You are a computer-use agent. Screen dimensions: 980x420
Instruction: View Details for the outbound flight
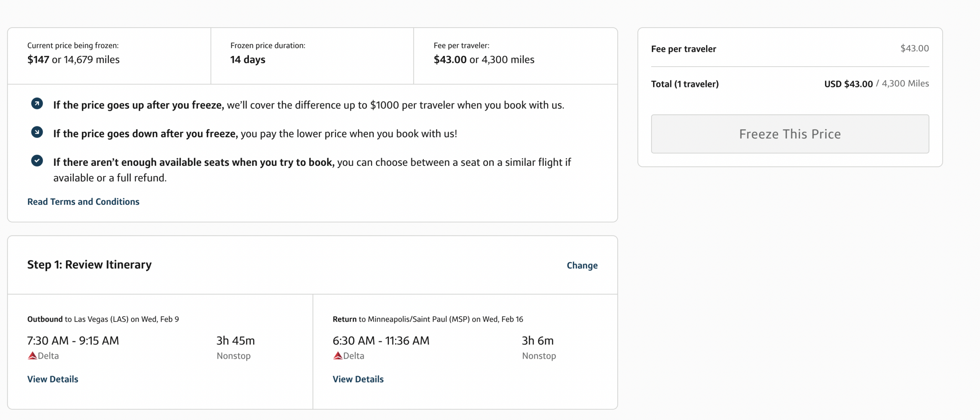point(52,379)
